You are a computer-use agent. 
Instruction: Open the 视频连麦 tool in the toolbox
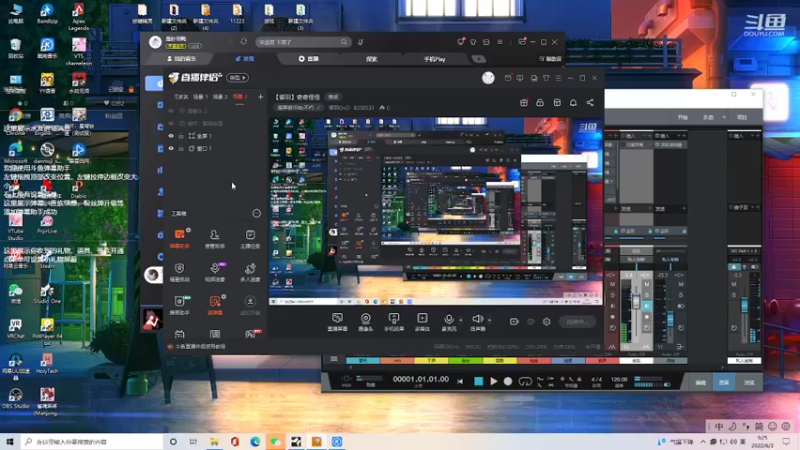click(215, 272)
